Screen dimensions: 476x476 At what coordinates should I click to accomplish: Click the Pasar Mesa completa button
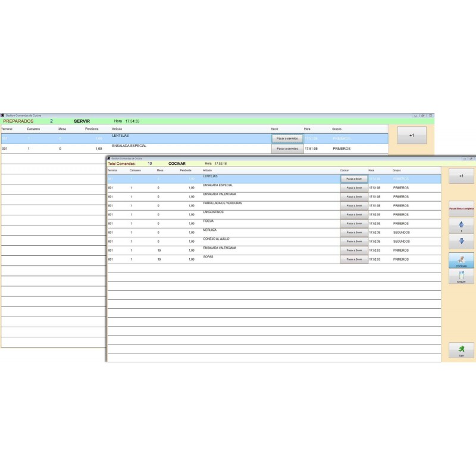[461, 209]
